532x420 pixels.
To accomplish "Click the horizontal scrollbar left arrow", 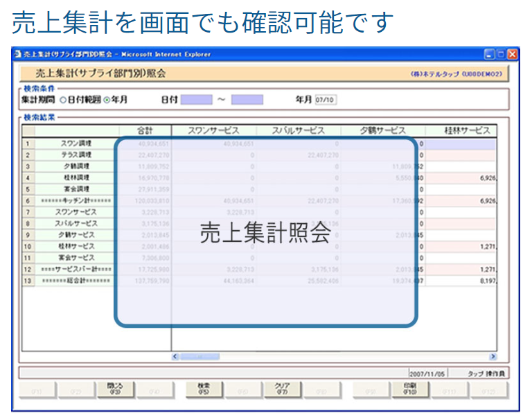I will tap(176, 356).
